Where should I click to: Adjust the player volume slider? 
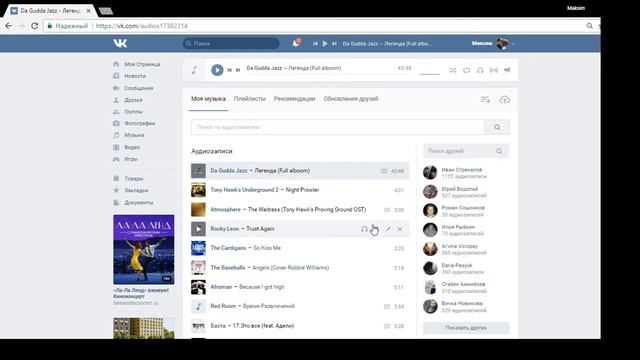point(430,74)
